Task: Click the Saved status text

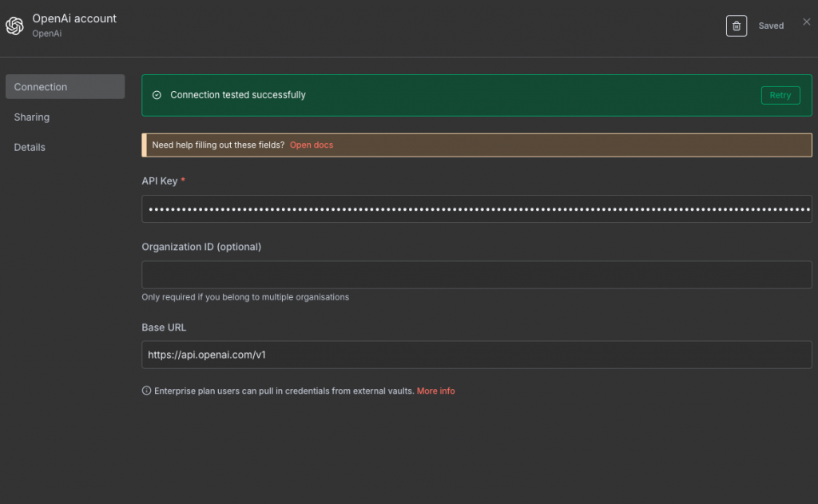Action: pyautogui.click(x=771, y=26)
